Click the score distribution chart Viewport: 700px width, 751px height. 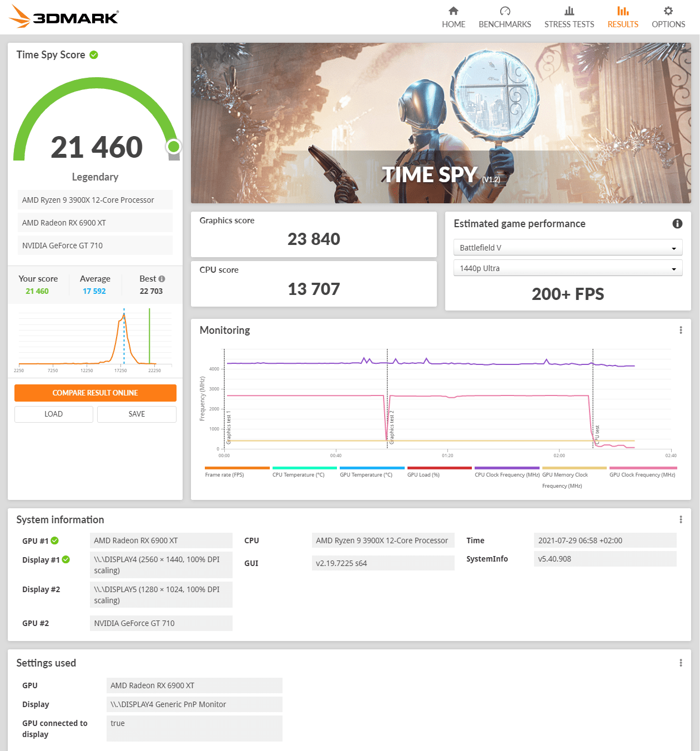[x=95, y=339]
